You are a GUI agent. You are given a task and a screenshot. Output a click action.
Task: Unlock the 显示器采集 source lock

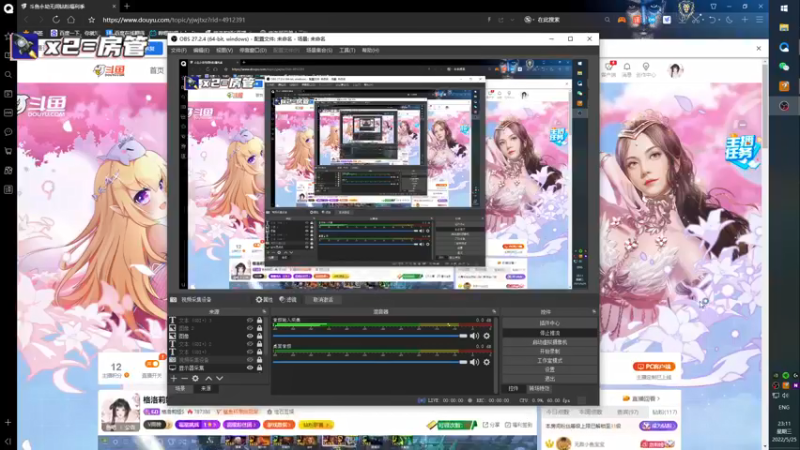259,367
